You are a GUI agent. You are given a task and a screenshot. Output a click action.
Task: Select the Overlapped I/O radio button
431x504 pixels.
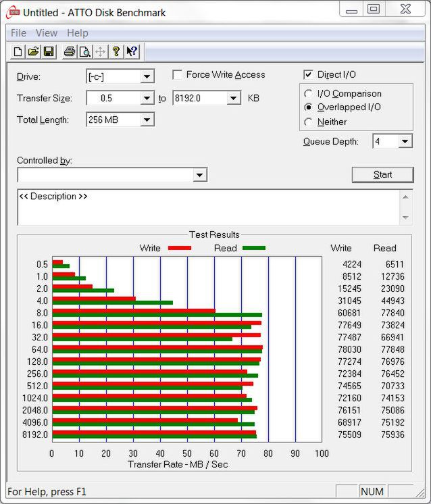[x=308, y=107]
